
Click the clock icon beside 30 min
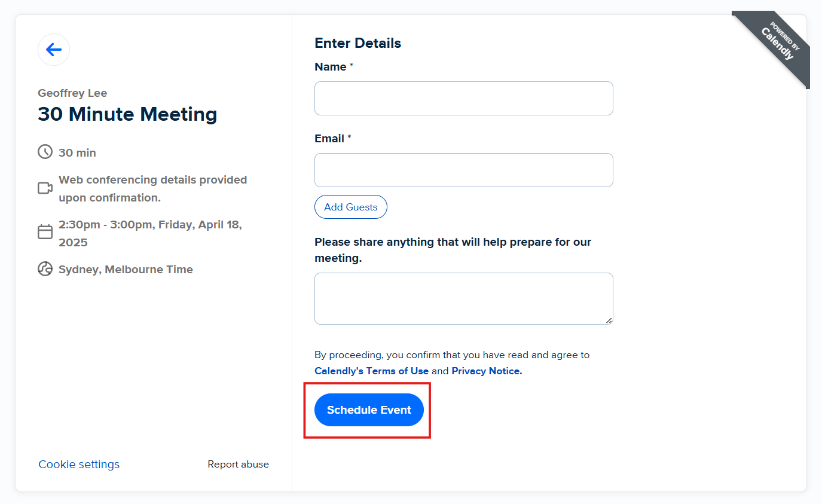pyautogui.click(x=45, y=152)
